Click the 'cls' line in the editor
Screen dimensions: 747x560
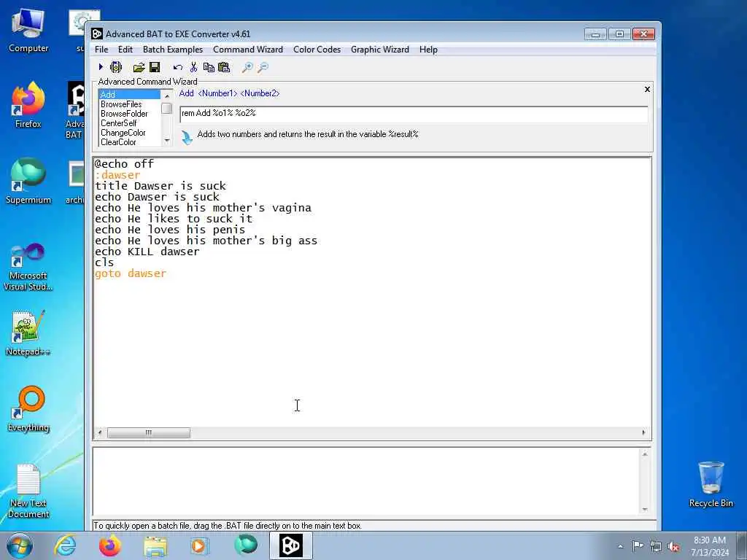(x=104, y=262)
